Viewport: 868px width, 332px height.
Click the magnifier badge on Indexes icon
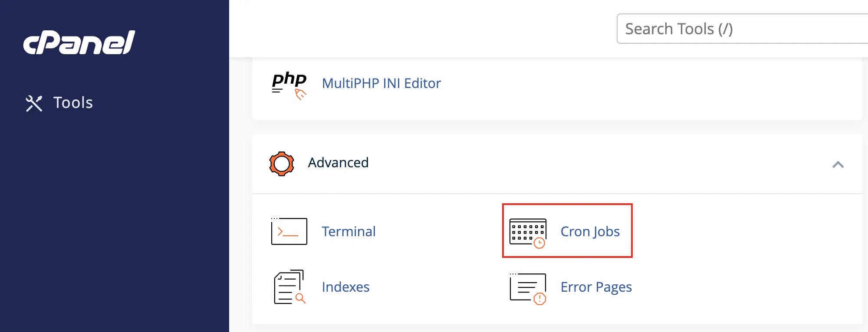pos(300,298)
